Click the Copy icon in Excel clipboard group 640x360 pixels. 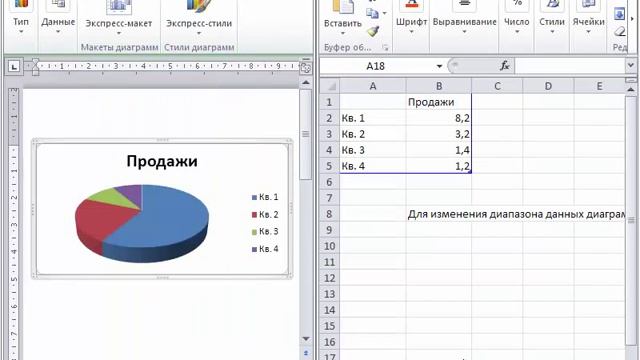(372, 14)
